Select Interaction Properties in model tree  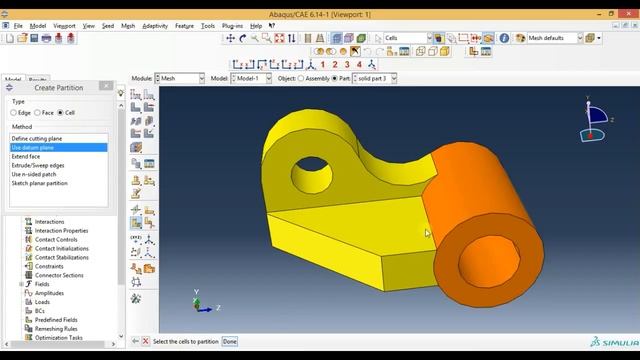[61, 231]
